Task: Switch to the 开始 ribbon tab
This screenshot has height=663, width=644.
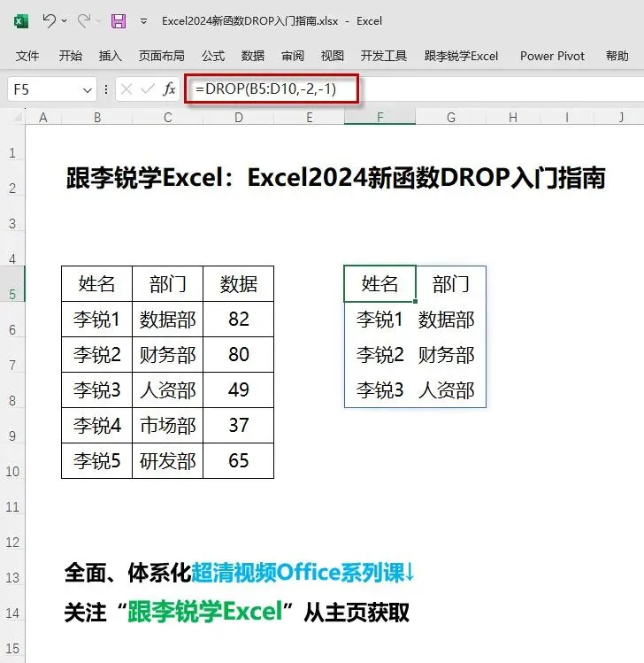Action: pos(71,56)
